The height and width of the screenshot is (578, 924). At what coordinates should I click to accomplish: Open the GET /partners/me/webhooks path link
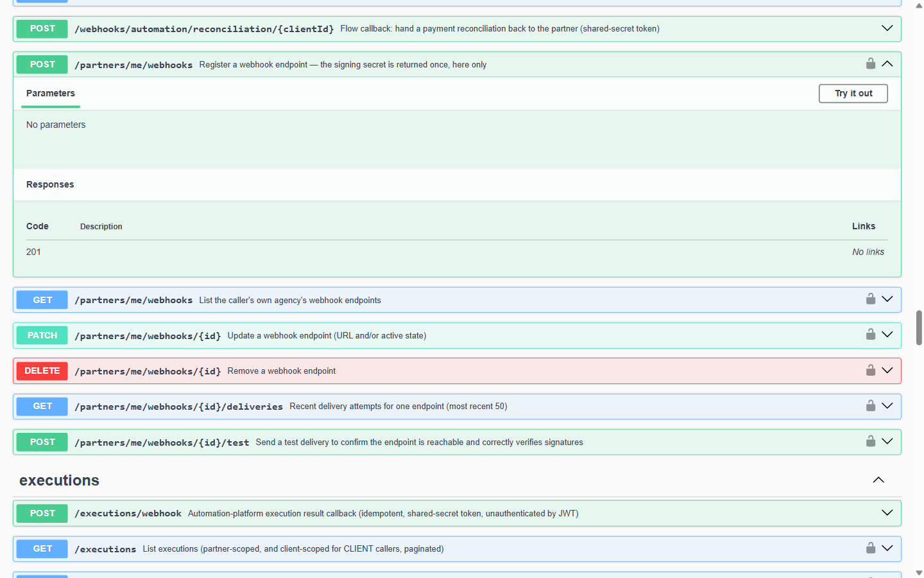133,300
